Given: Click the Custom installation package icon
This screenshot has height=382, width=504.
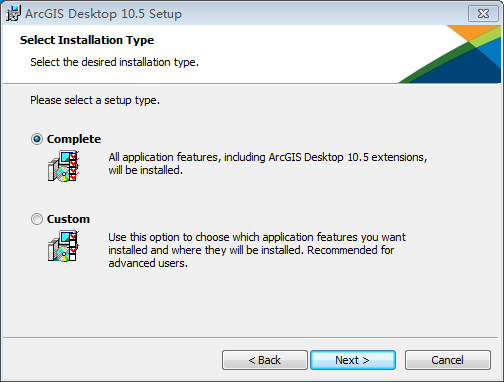Looking at the screenshot, I should [x=63, y=246].
